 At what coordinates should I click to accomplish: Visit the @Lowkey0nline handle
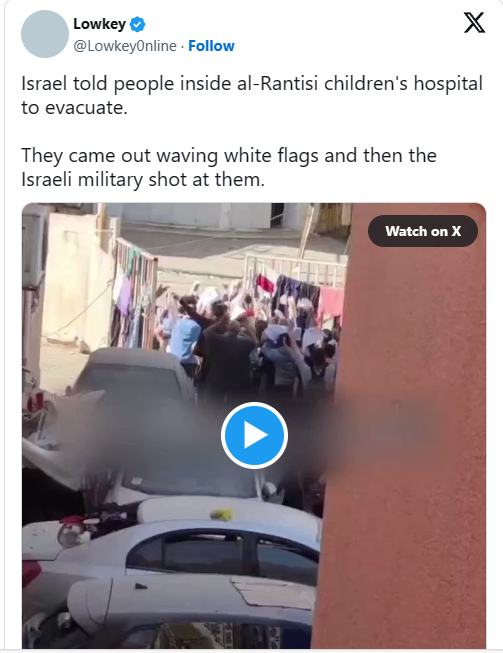[125, 46]
